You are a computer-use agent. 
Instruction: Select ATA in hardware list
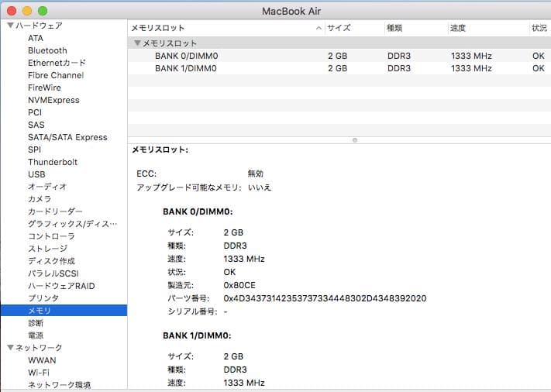pos(36,38)
